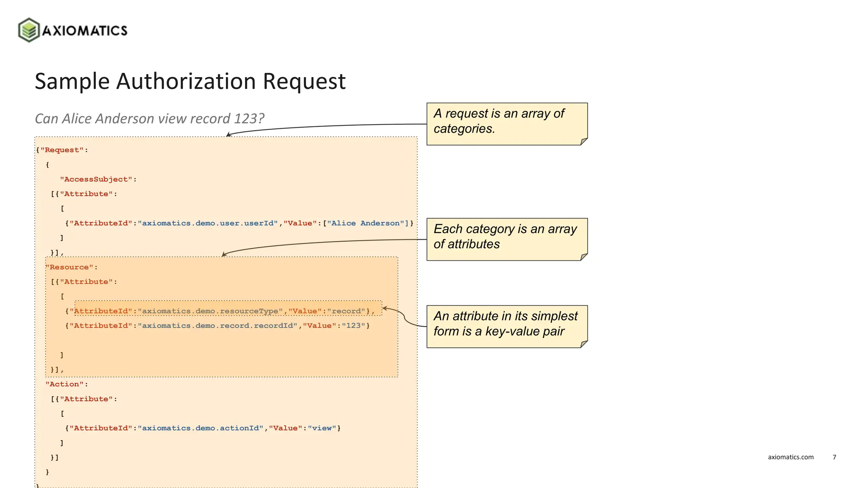Click the slide page number 7
This screenshot has height=488, width=868.
[x=834, y=457]
